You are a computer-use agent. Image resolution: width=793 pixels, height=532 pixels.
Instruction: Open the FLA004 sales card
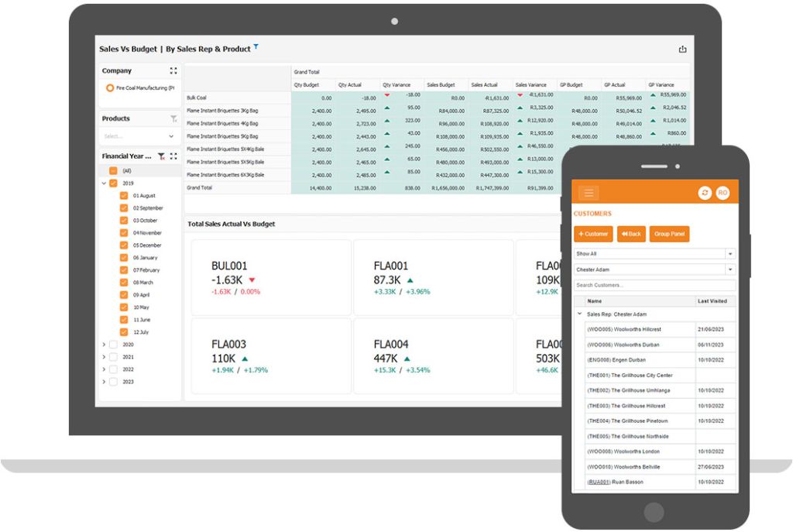[434, 356]
